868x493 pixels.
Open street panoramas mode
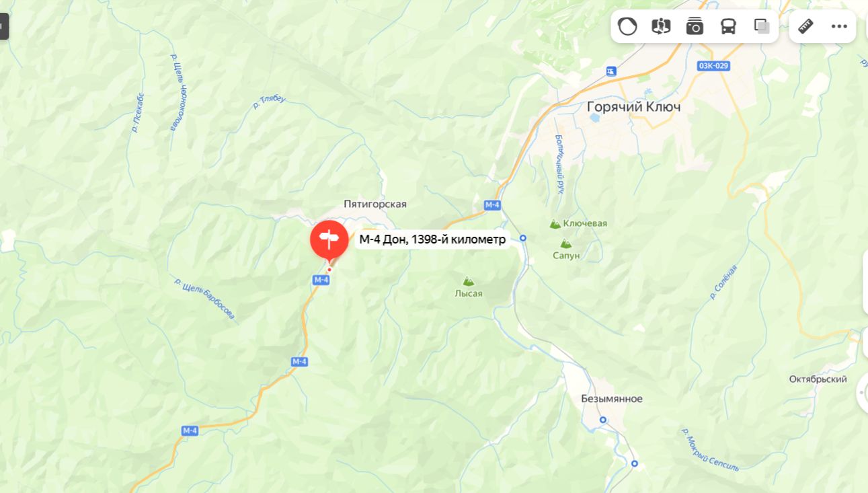[661, 26]
